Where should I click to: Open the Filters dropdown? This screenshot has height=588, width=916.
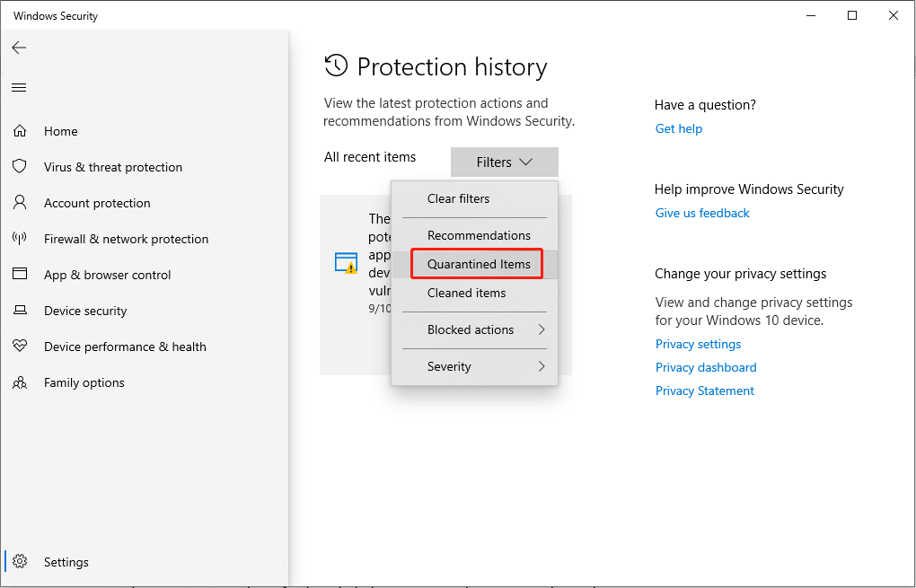tap(504, 162)
